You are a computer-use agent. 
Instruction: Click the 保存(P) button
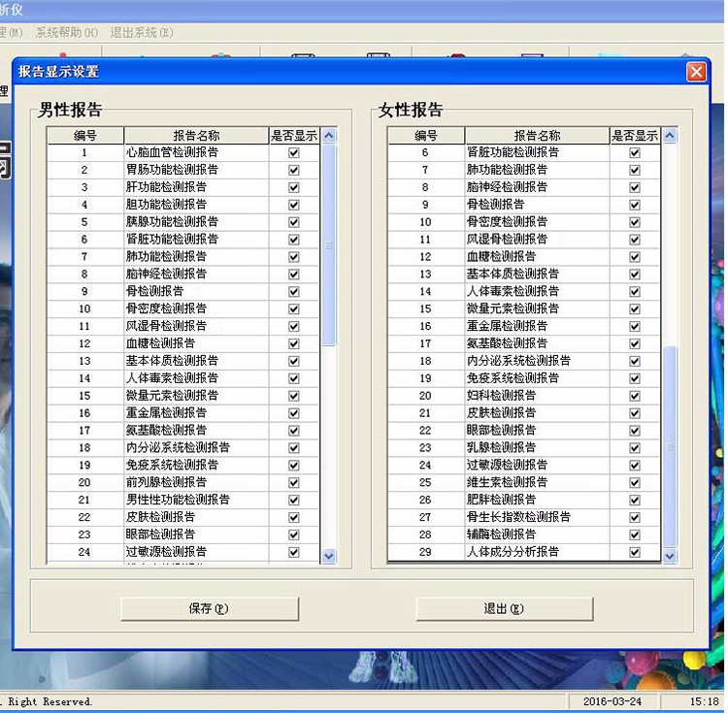[x=209, y=608]
